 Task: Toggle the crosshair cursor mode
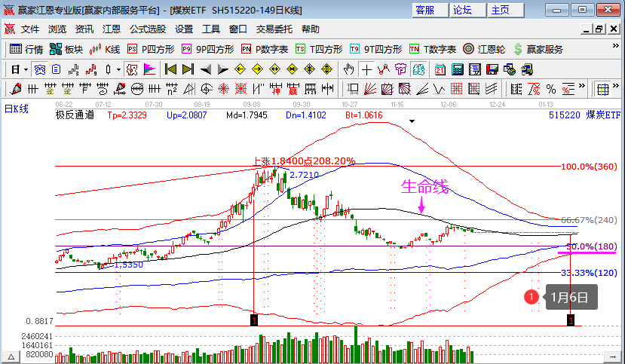click(366, 69)
